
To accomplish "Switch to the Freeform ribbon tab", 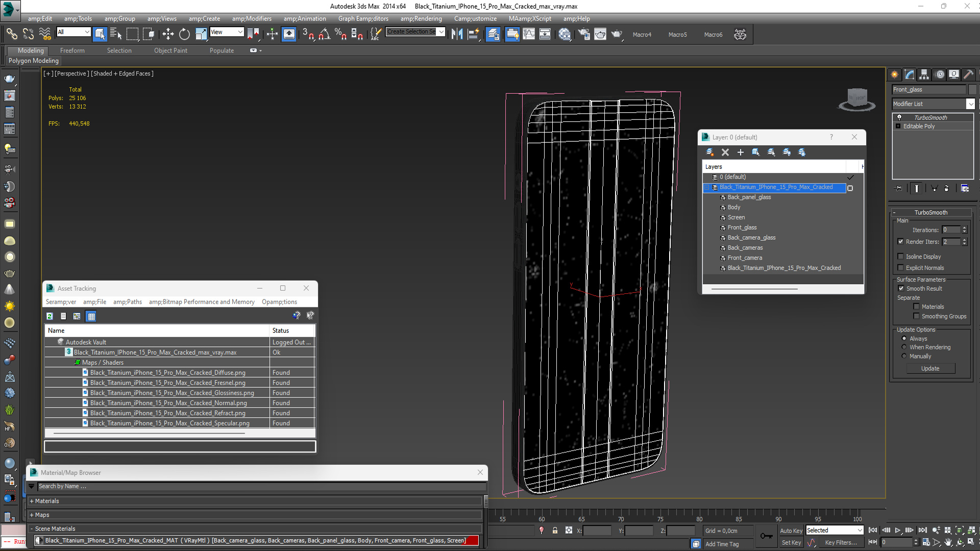I will [72, 51].
